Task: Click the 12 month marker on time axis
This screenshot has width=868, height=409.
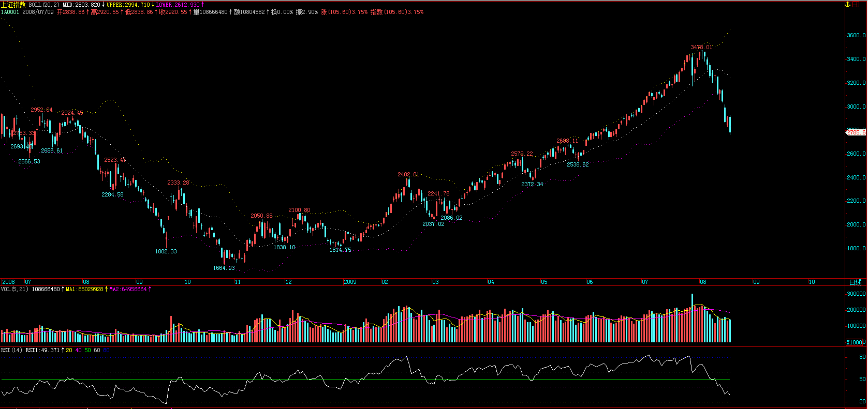Action: tap(288, 282)
